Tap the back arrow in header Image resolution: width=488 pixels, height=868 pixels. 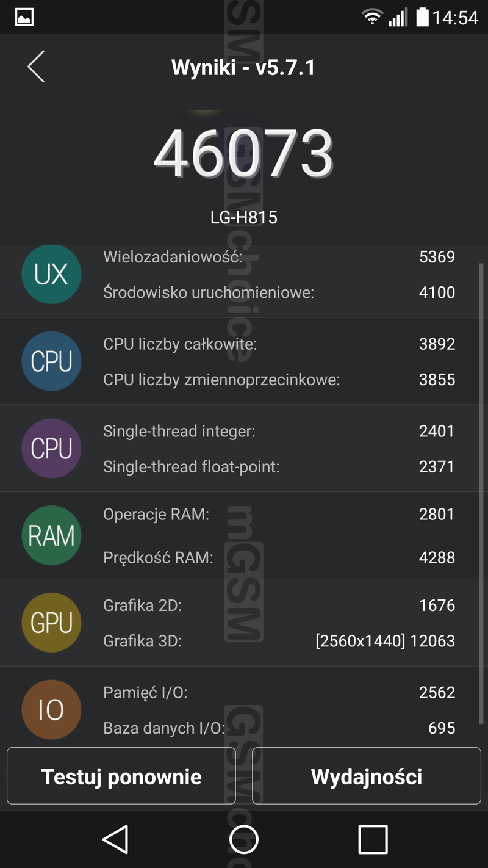(36, 67)
